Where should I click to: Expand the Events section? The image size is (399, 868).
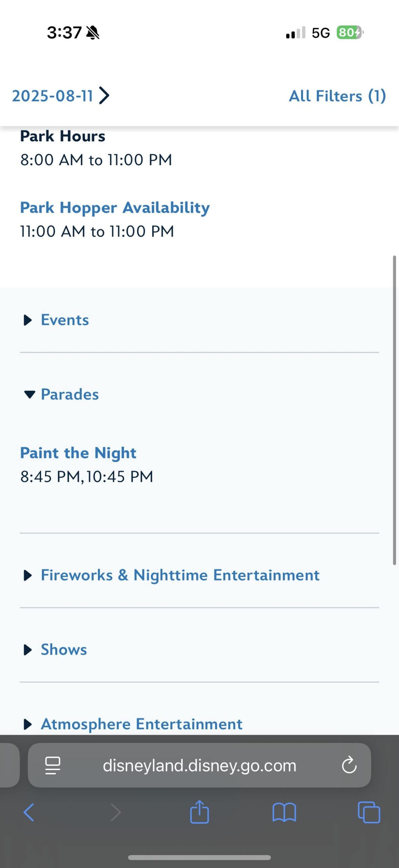pyautogui.click(x=64, y=320)
